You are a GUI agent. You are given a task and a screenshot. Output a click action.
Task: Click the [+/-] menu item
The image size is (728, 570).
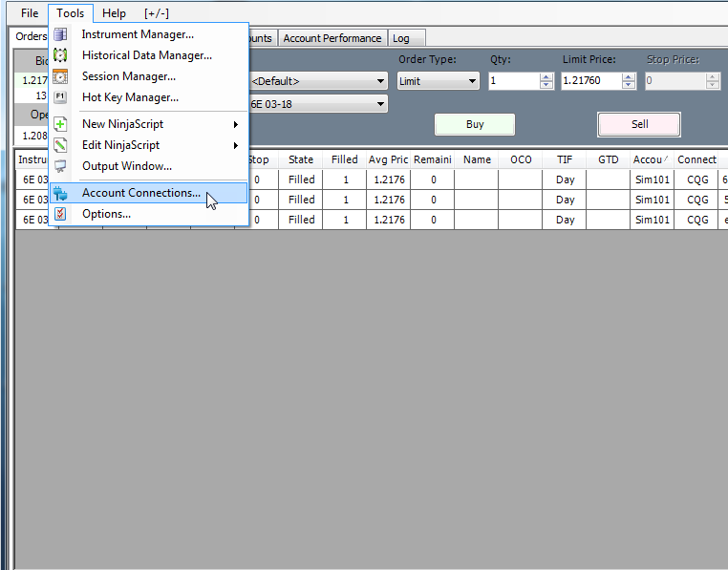[157, 13]
